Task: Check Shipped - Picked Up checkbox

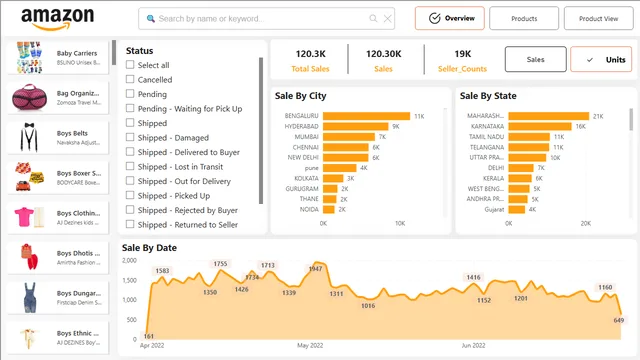Action: [130, 195]
